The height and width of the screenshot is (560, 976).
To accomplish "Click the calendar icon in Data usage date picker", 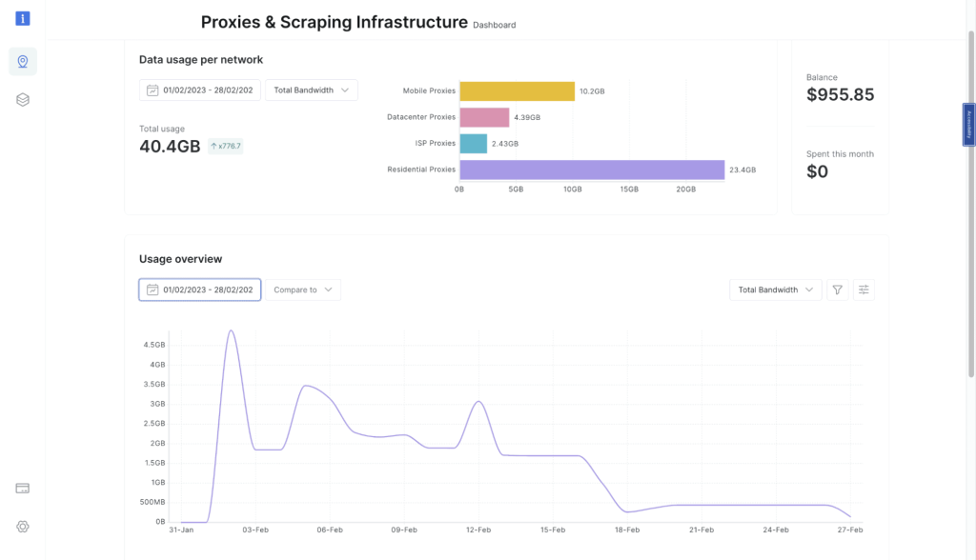I will click(x=152, y=90).
